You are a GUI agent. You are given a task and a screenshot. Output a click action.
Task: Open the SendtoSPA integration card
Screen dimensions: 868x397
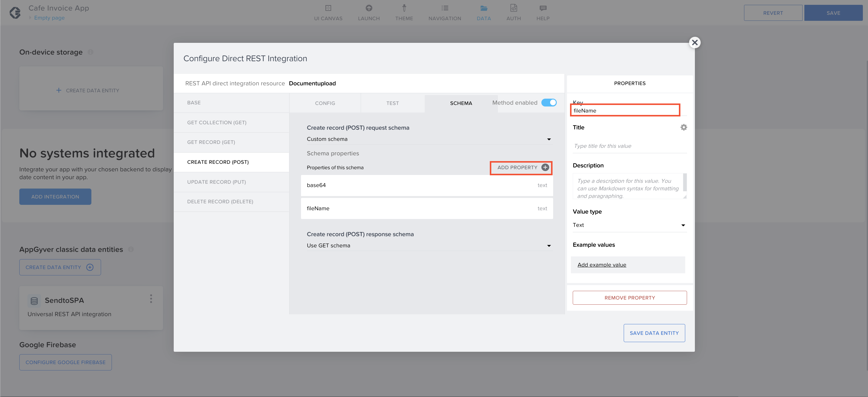pos(91,308)
